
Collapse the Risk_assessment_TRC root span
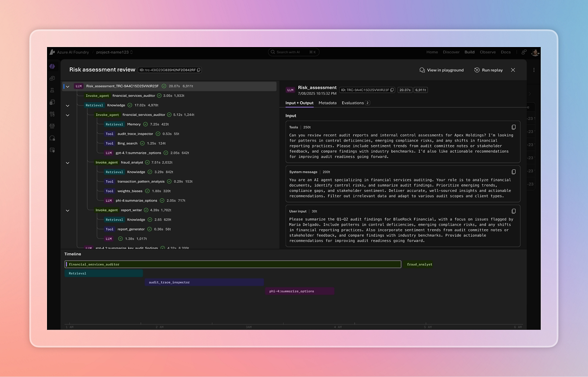click(68, 86)
